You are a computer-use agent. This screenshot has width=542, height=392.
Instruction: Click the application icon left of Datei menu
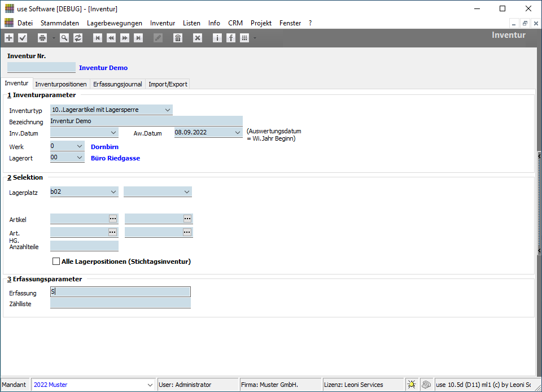pyautogui.click(x=9, y=23)
